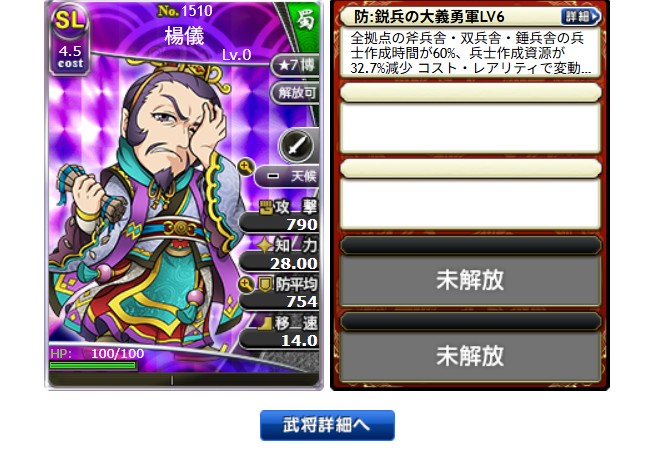Viewport: 649px width, 465px height.
Task: Select the sword weapon type icon
Action: [x=296, y=145]
